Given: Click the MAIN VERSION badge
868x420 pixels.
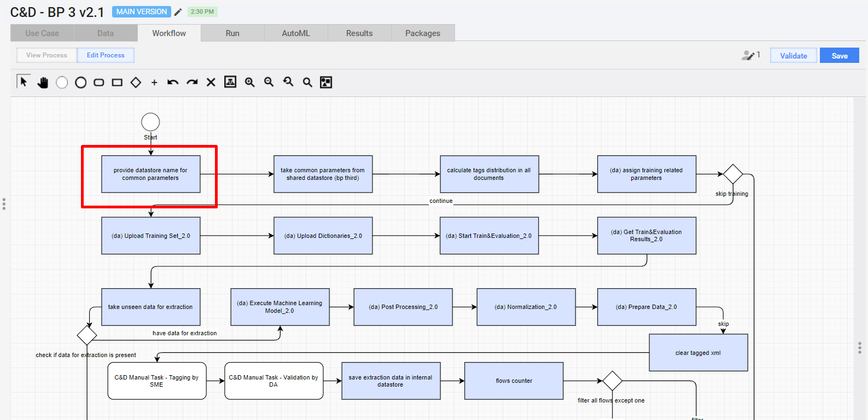Looking at the screenshot, I should (x=142, y=11).
